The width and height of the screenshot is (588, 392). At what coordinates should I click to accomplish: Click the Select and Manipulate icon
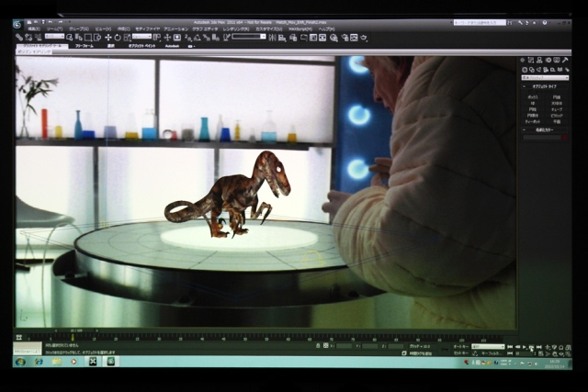[167, 37]
